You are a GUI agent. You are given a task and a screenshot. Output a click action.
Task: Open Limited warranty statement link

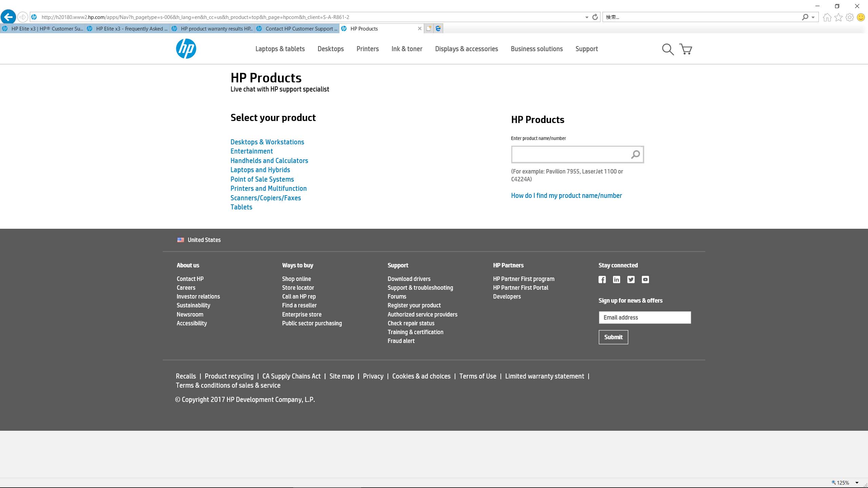tap(545, 376)
